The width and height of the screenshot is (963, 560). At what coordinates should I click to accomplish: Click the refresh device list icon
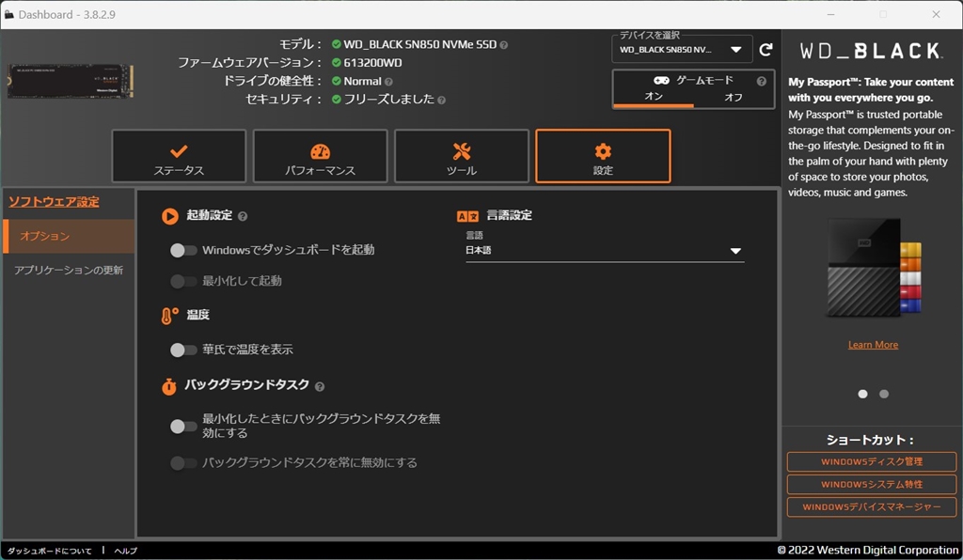766,50
